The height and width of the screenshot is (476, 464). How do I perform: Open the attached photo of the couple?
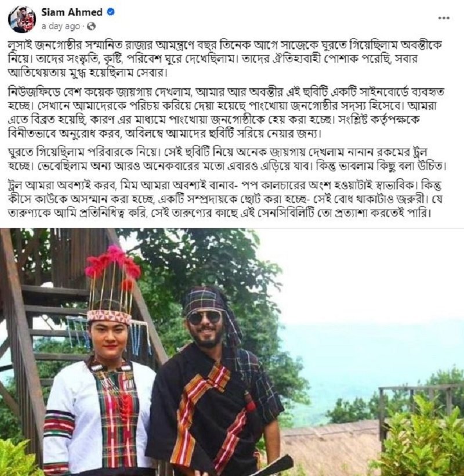[232, 352]
